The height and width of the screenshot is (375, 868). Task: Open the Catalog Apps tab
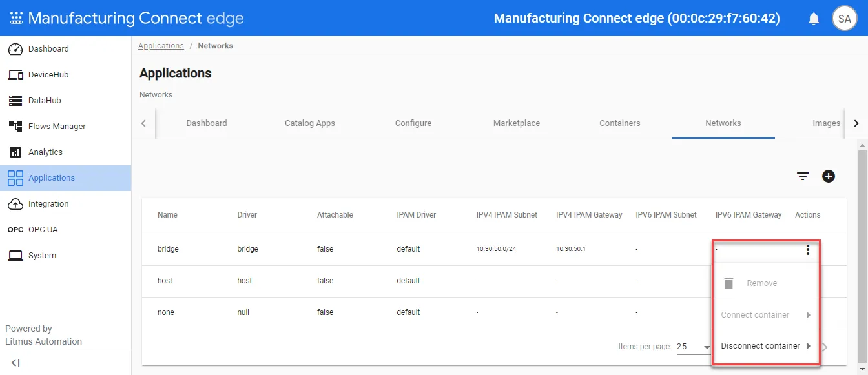[309, 123]
